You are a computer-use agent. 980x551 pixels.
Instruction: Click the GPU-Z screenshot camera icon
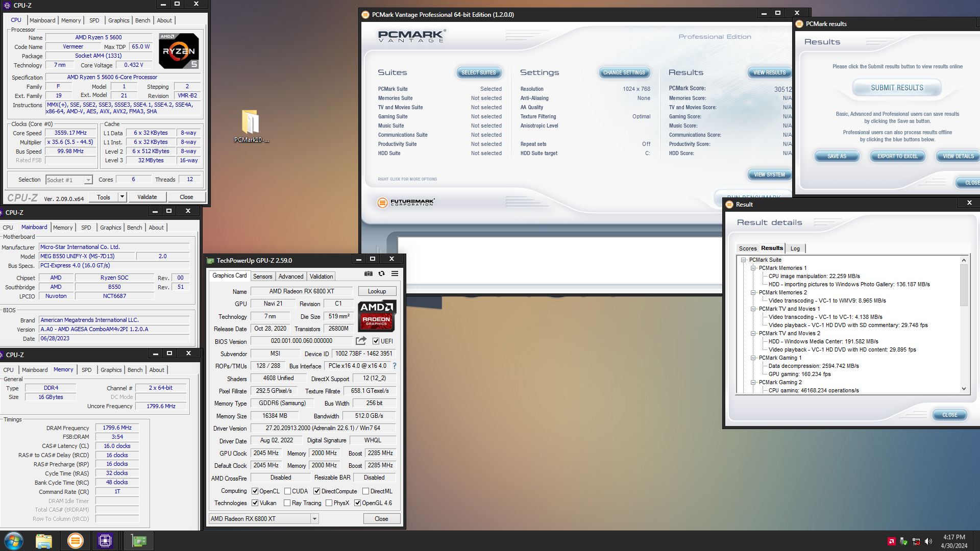tap(369, 273)
